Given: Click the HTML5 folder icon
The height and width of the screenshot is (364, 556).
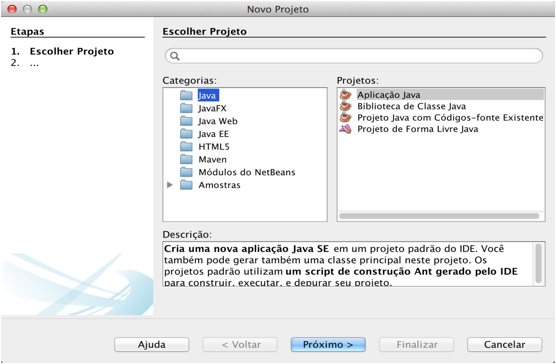Looking at the screenshot, I should pos(186,146).
